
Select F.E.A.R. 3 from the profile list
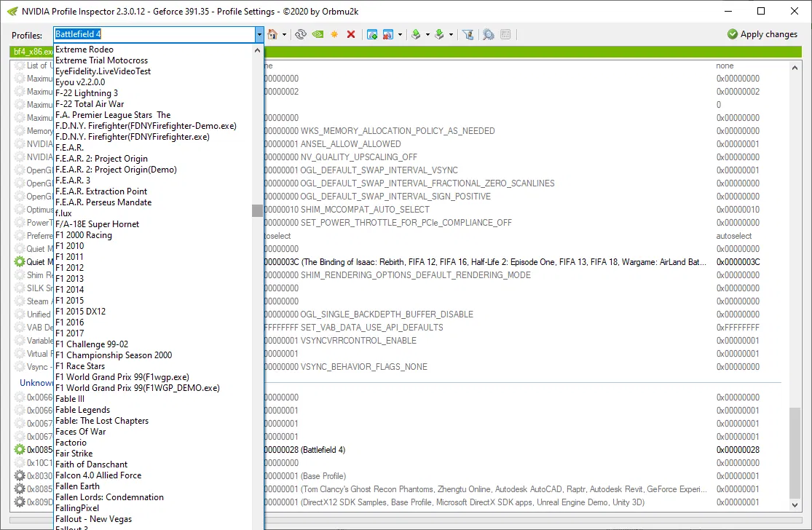coord(73,180)
